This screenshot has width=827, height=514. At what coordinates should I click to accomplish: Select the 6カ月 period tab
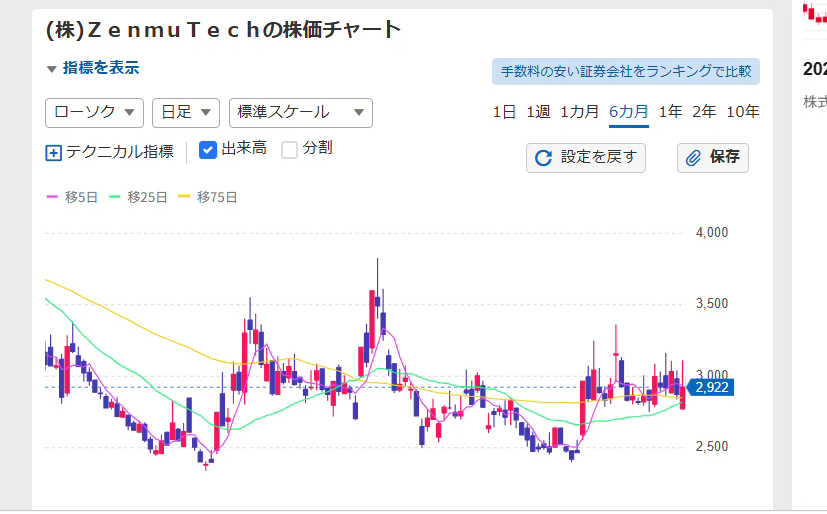(x=629, y=112)
